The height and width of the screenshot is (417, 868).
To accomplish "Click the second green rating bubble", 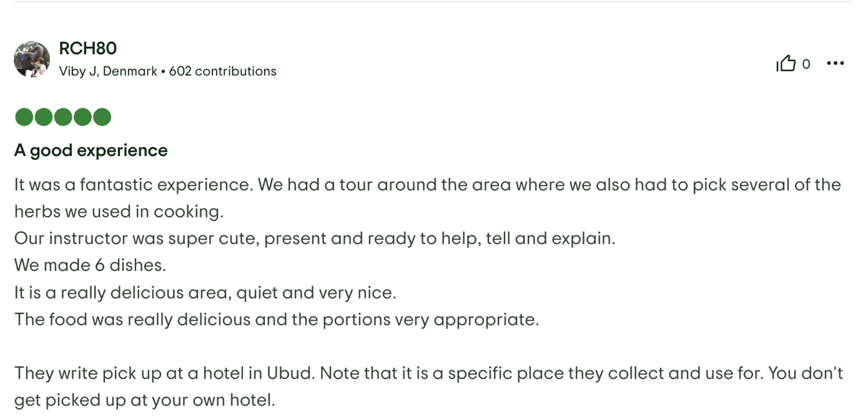I will [x=43, y=116].
